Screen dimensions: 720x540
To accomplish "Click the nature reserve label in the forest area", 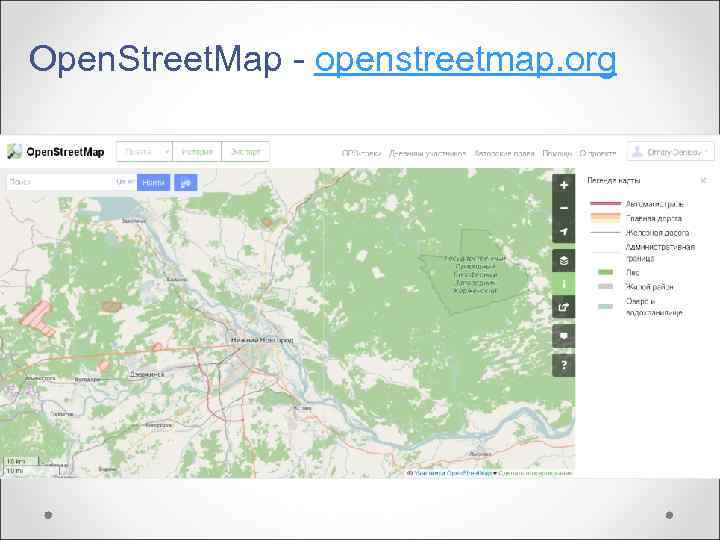I will [x=475, y=275].
